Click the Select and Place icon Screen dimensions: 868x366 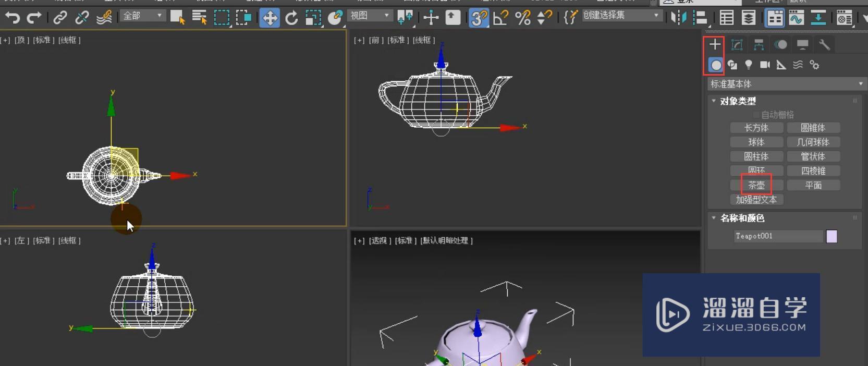(335, 18)
